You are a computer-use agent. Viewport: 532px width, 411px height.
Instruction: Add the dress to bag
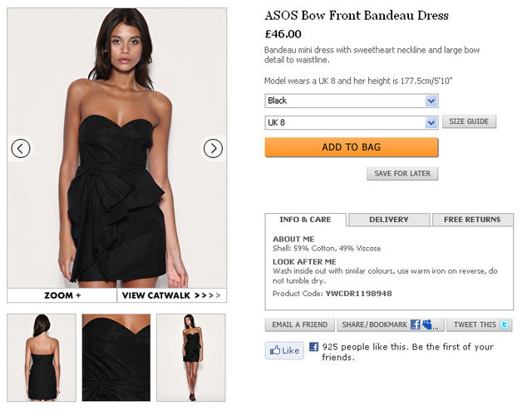click(x=352, y=147)
